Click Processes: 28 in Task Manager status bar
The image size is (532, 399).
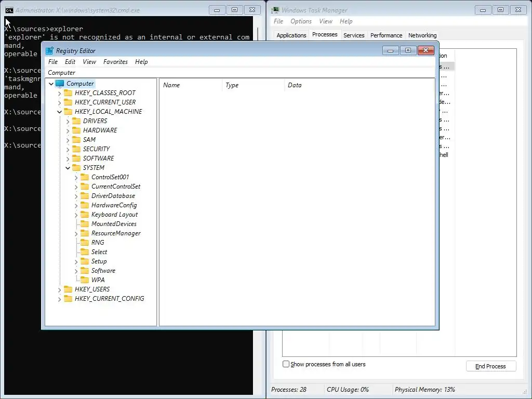click(x=289, y=390)
